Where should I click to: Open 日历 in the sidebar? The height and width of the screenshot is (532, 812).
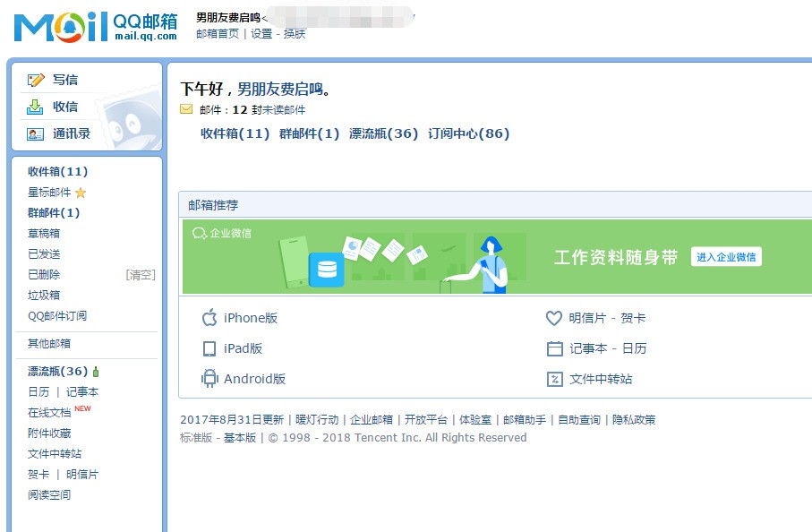[x=38, y=391]
